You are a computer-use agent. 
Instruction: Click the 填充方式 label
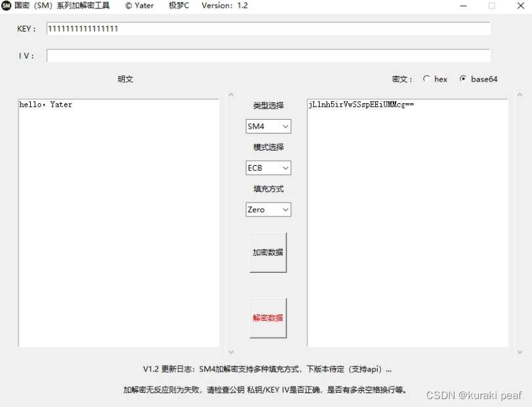[269, 189]
